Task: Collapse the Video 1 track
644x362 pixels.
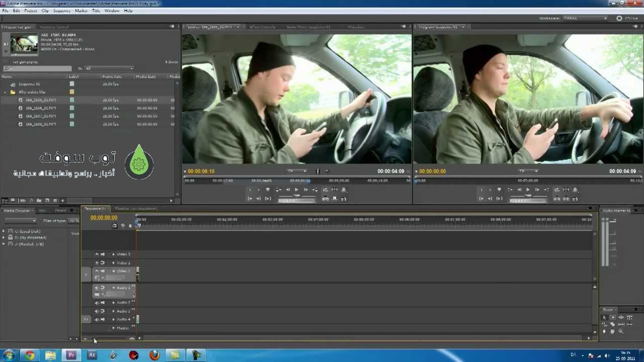Action: coord(113,271)
